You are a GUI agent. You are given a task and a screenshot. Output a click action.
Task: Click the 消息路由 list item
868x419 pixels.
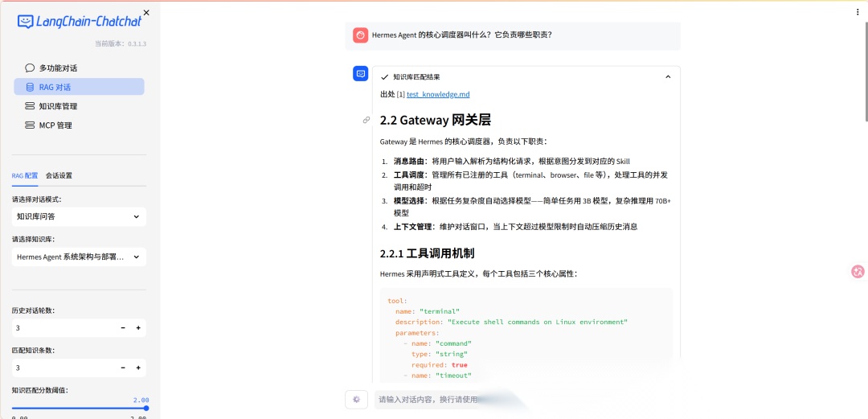point(511,162)
